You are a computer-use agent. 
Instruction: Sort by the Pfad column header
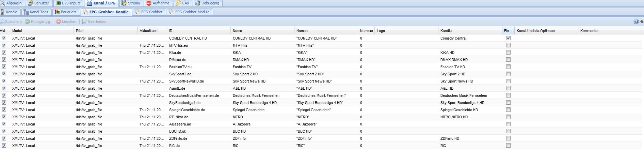(x=106, y=31)
